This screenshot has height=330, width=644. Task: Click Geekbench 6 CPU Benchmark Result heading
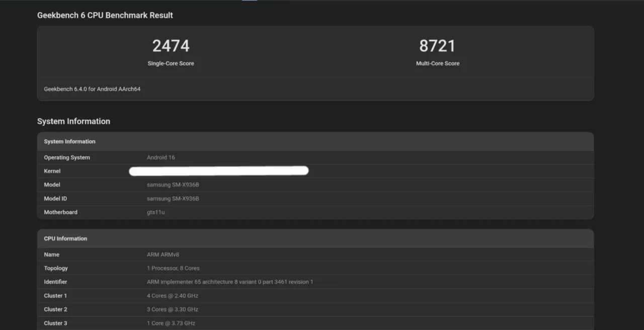[x=105, y=15]
